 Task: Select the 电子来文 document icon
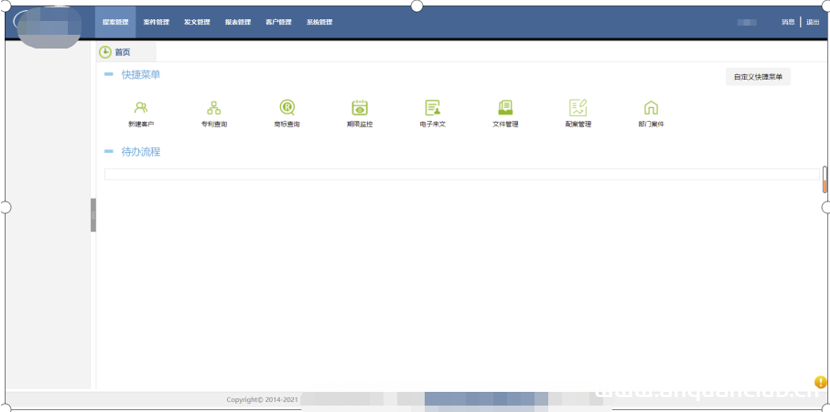tap(433, 108)
